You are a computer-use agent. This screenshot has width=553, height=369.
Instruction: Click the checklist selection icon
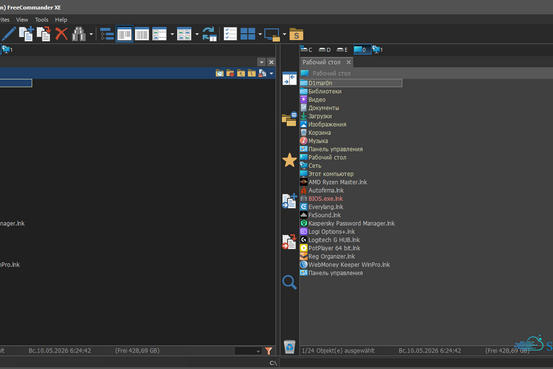point(230,34)
